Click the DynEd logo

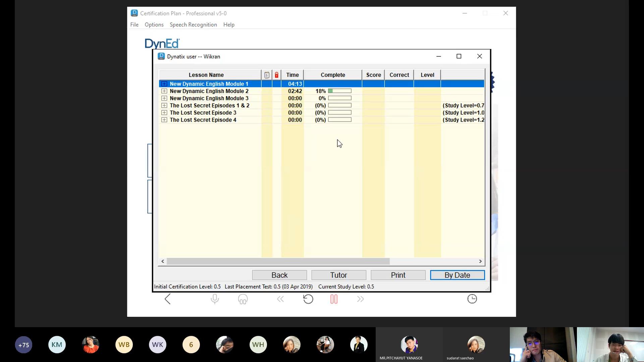[162, 44]
